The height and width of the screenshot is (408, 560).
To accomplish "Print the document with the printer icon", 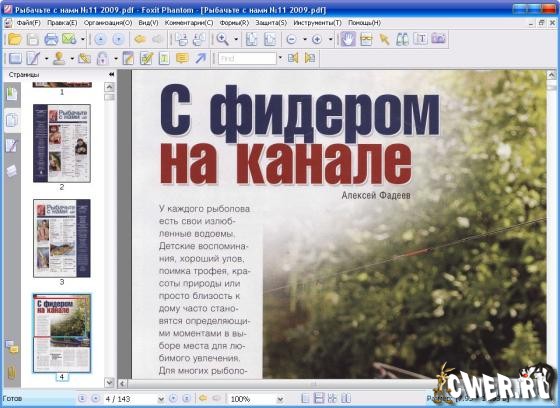I will 51,39.
